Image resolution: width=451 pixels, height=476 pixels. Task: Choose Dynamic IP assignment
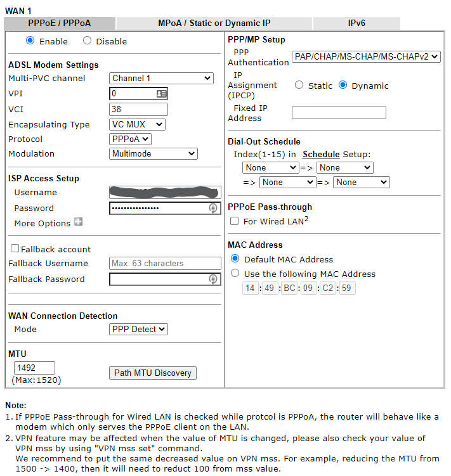[x=343, y=85]
